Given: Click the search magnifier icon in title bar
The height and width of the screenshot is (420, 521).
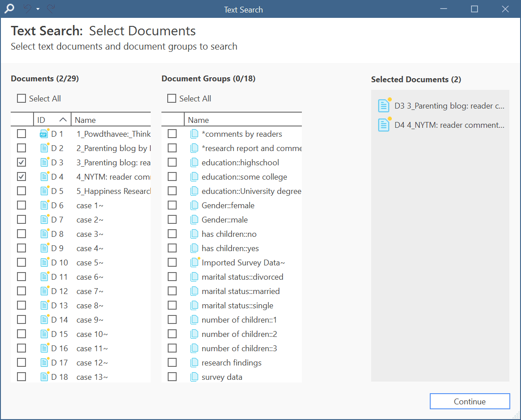Looking at the screenshot, I should pos(9,9).
